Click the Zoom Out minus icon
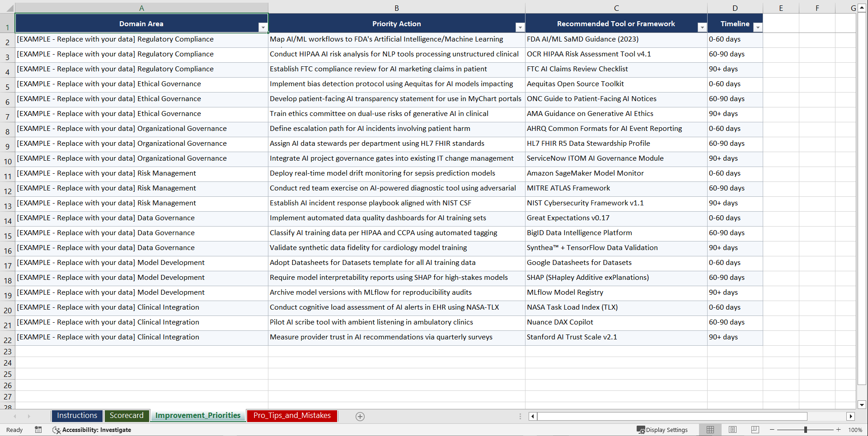 [x=772, y=430]
